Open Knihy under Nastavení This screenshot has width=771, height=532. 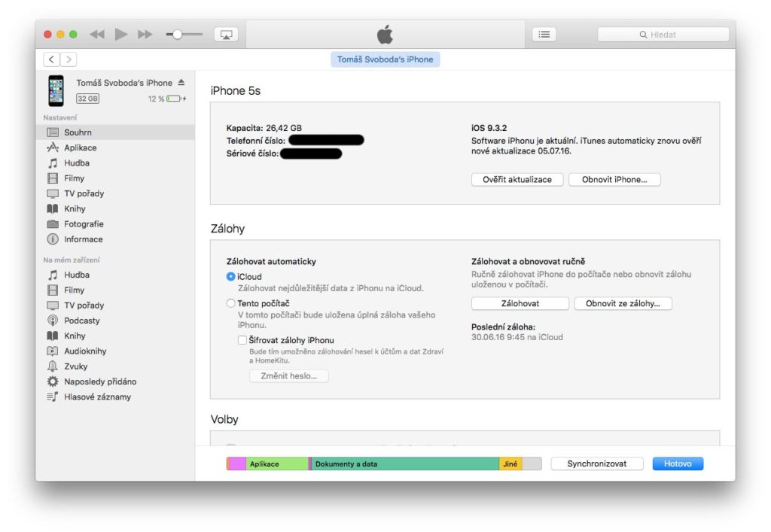pyautogui.click(x=115, y=208)
